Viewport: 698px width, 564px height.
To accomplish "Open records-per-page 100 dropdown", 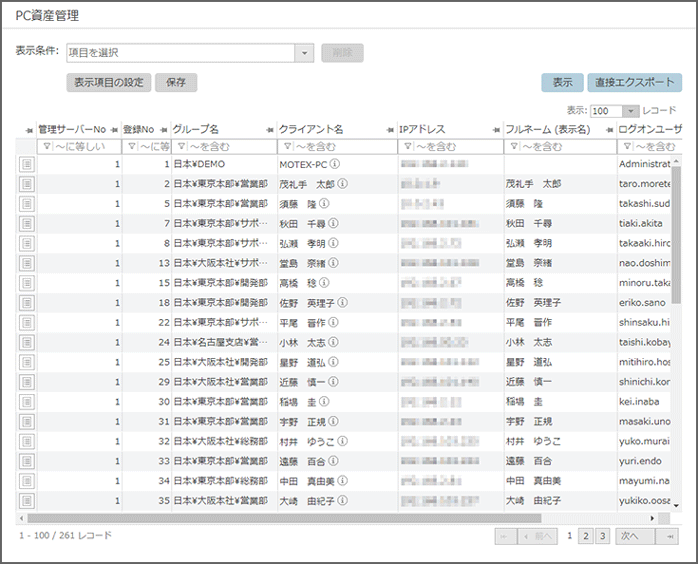I will coord(630,111).
